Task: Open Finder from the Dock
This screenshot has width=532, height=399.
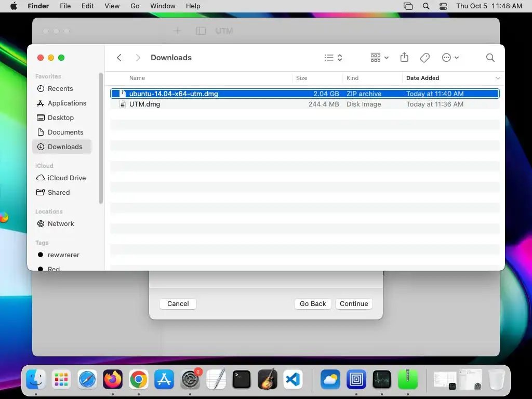Action: click(x=36, y=379)
